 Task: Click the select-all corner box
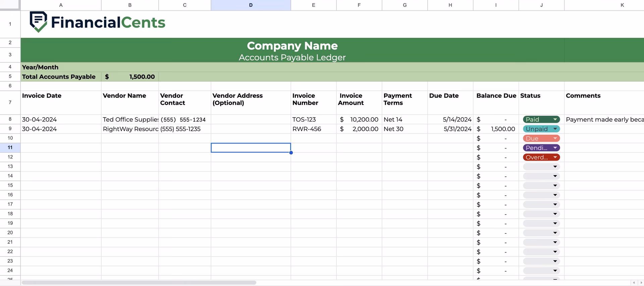(10, 5)
